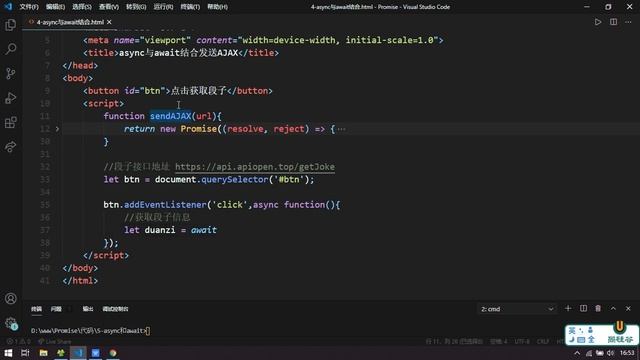Click the title text async与await结合发送AJAX
The image size is (640, 360).
[178, 53]
